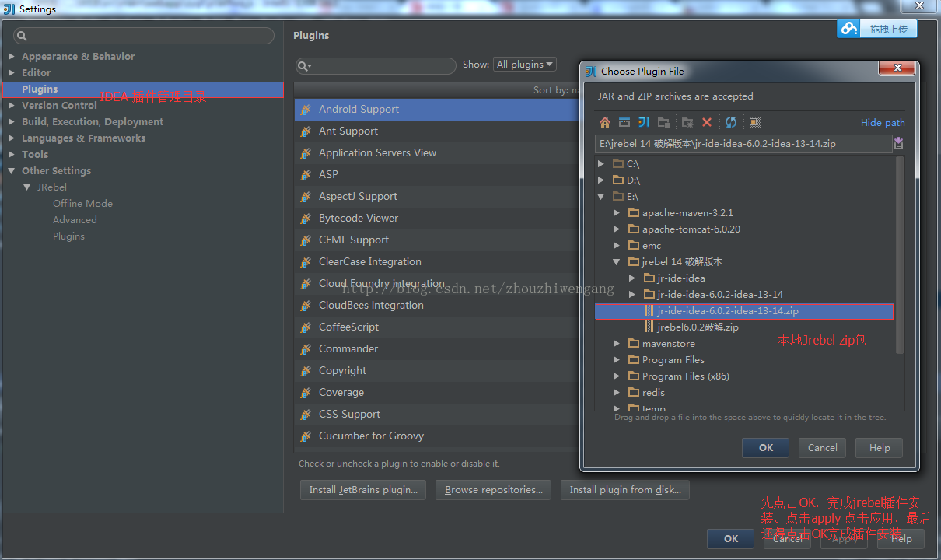The width and height of the screenshot is (941, 560).
Task: Expand the Version Control settings group
Action: pyautogui.click(x=11, y=105)
